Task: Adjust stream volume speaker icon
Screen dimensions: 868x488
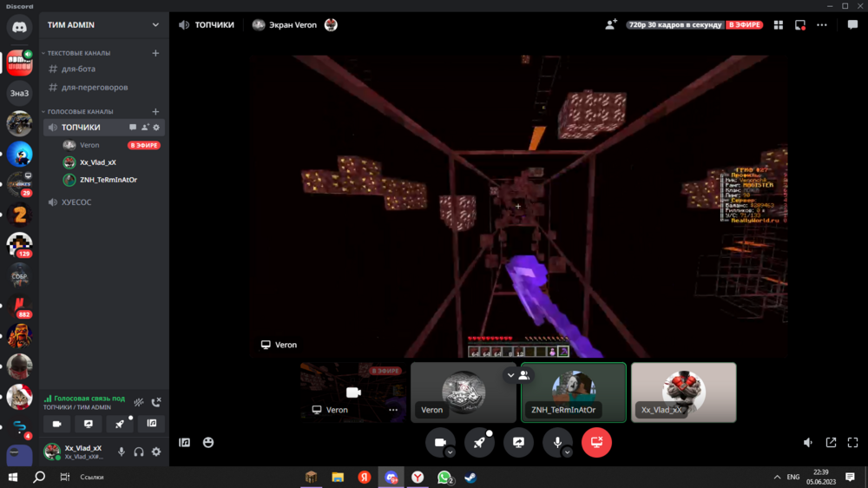Action: 808,442
